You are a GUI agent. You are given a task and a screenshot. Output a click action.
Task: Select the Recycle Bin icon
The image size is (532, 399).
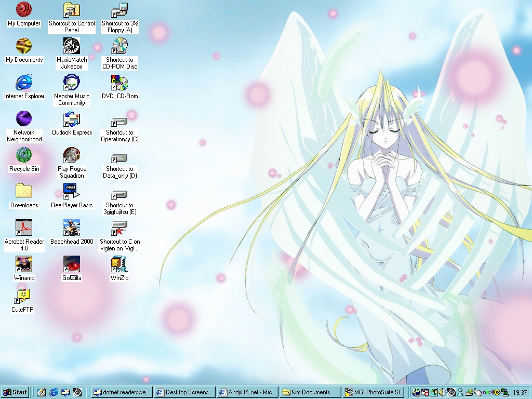point(24,155)
